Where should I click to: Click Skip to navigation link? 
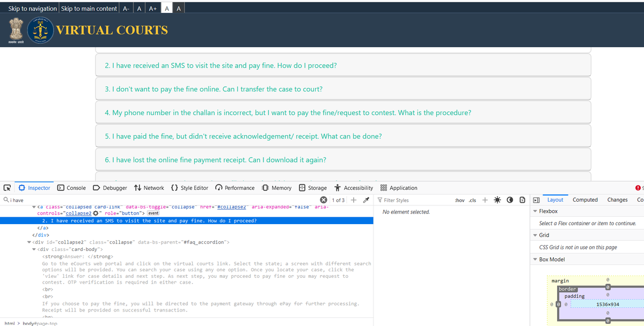pos(32,8)
